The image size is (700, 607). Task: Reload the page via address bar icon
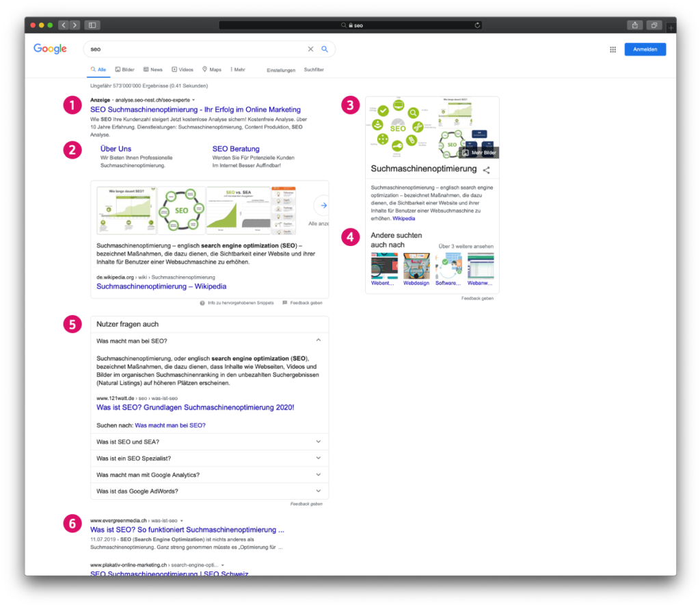click(x=477, y=25)
